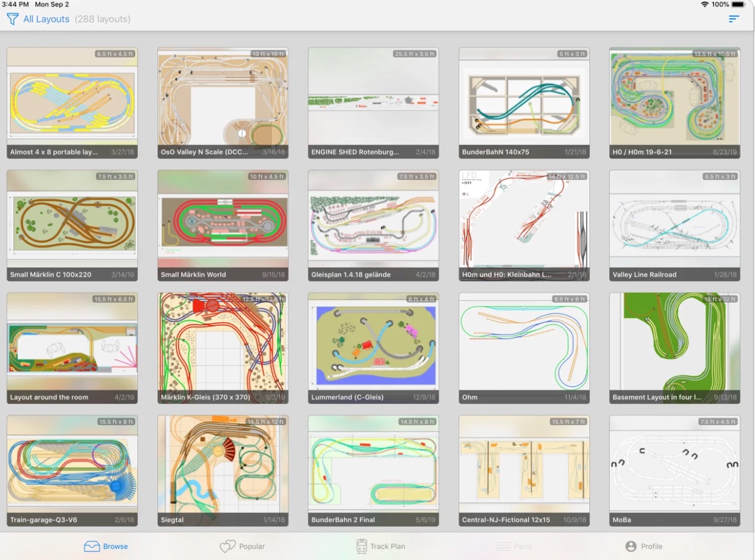Tap the Parts list icon

coord(503,547)
